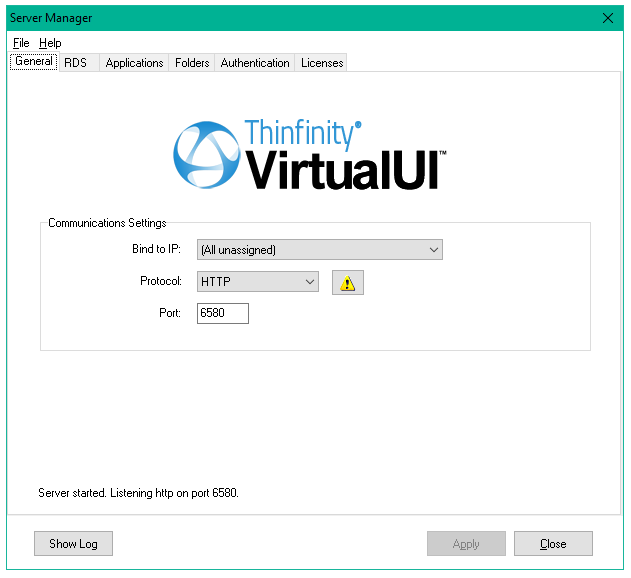This screenshot has height=578, width=631.
Task: Open the Protocol HTTP dropdown
Action: pyautogui.click(x=258, y=281)
